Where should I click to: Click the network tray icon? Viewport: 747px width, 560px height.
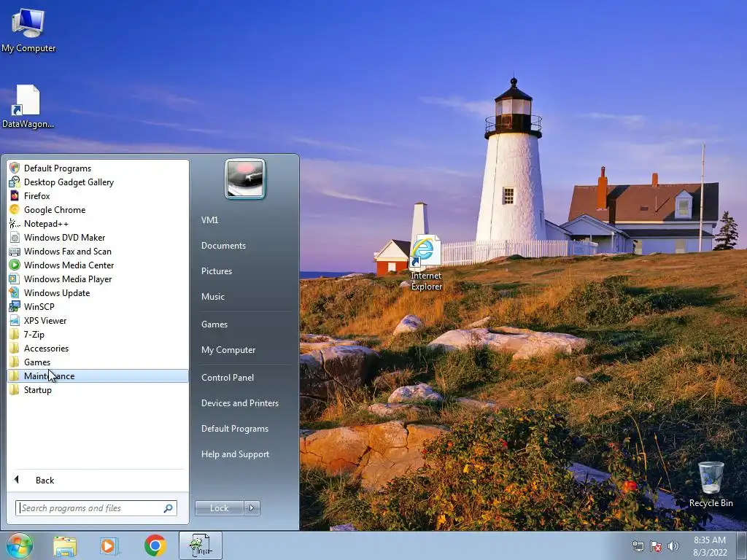click(638, 546)
